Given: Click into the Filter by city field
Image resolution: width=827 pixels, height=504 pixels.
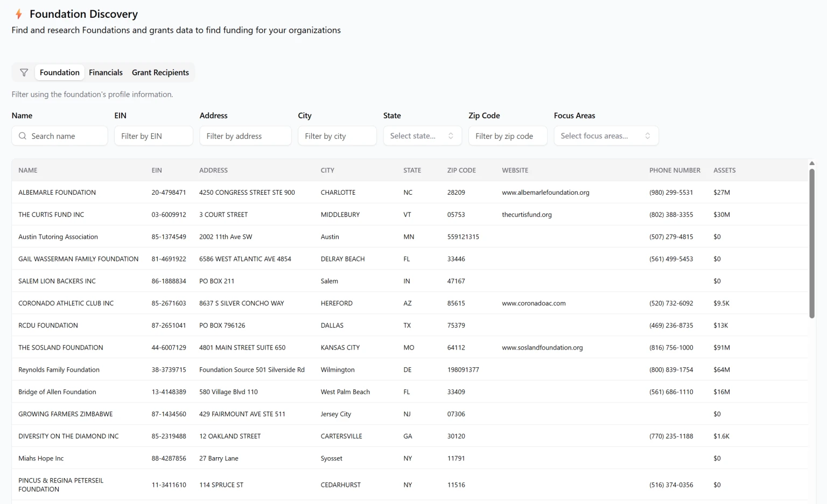Looking at the screenshot, I should pos(337,136).
